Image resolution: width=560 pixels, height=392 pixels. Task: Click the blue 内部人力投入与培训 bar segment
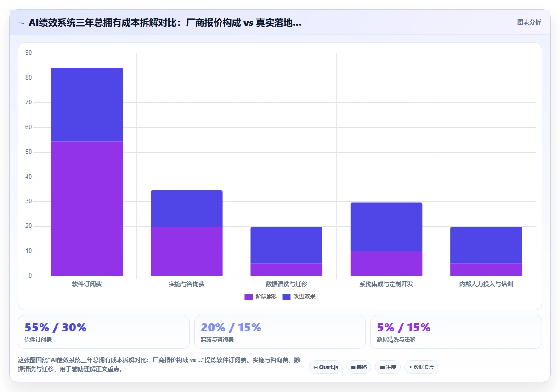coord(486,245)
